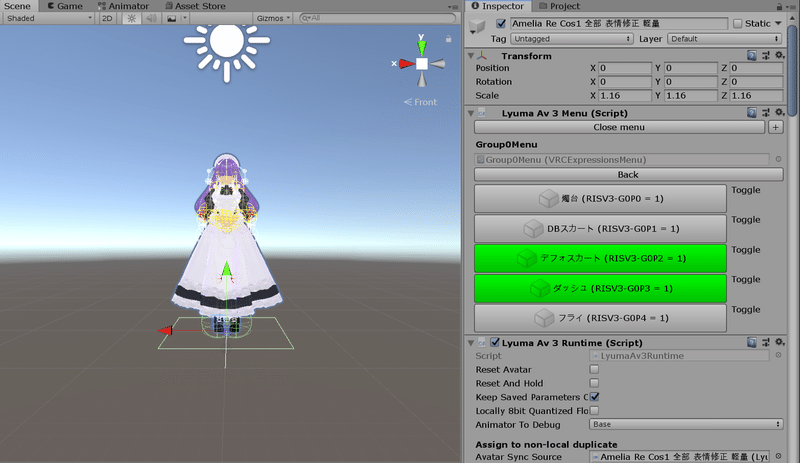Toggle 2D scene view mode
Viewport: 800px width, 463px height.
(107, 18)
